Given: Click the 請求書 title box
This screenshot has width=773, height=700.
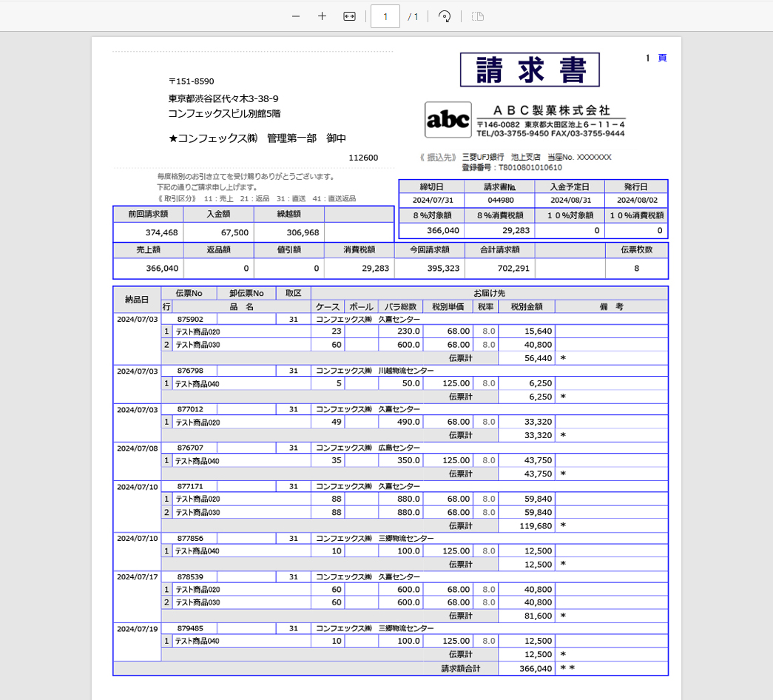Looking at the screenshot, I should tap(530, 70).
